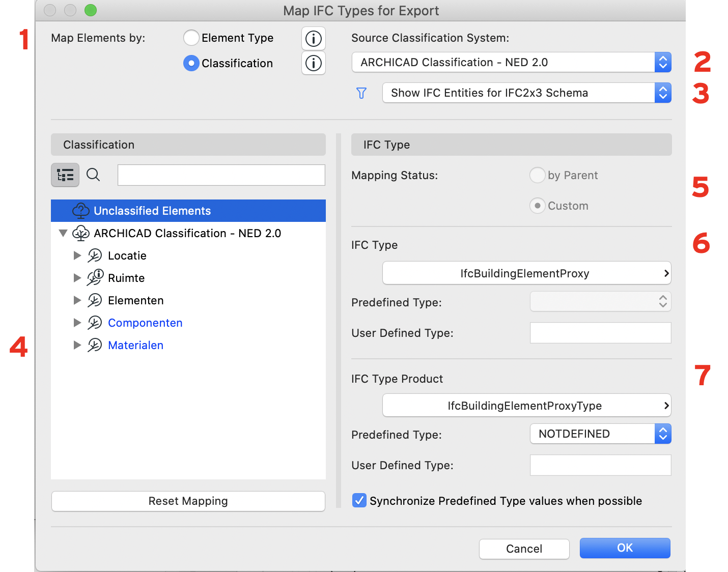
Task: Select by Parent mapping status
Action: 538,175
